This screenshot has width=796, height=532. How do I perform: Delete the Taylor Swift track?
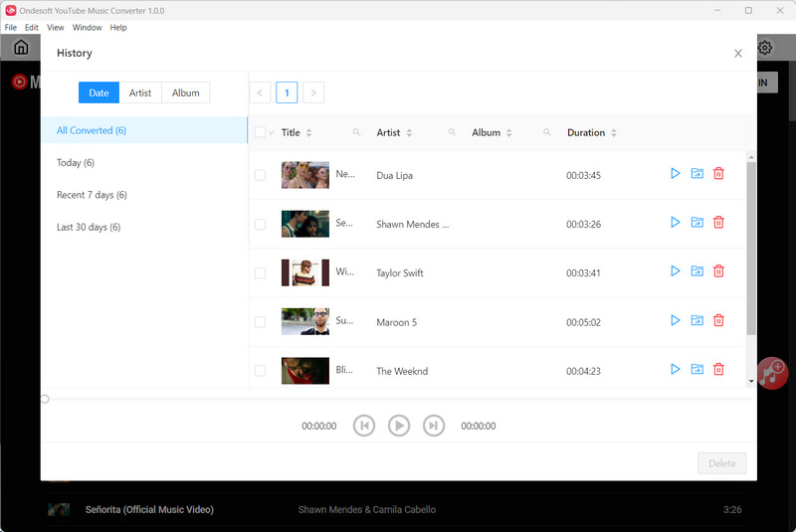pyautogui.click(x=718, y=270)
